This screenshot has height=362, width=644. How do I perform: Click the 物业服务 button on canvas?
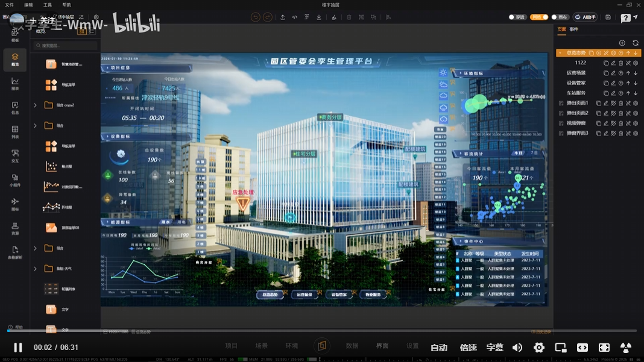373,295
